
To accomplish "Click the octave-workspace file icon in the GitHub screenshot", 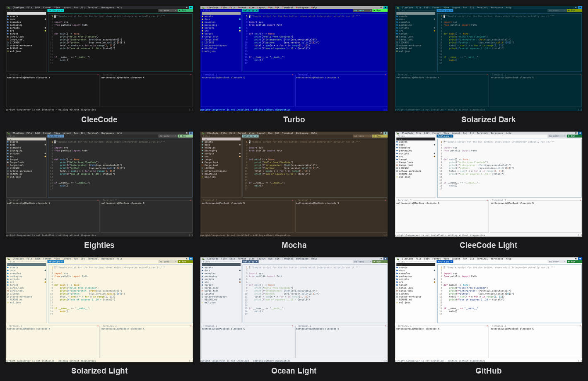I will tap(397, 297).
